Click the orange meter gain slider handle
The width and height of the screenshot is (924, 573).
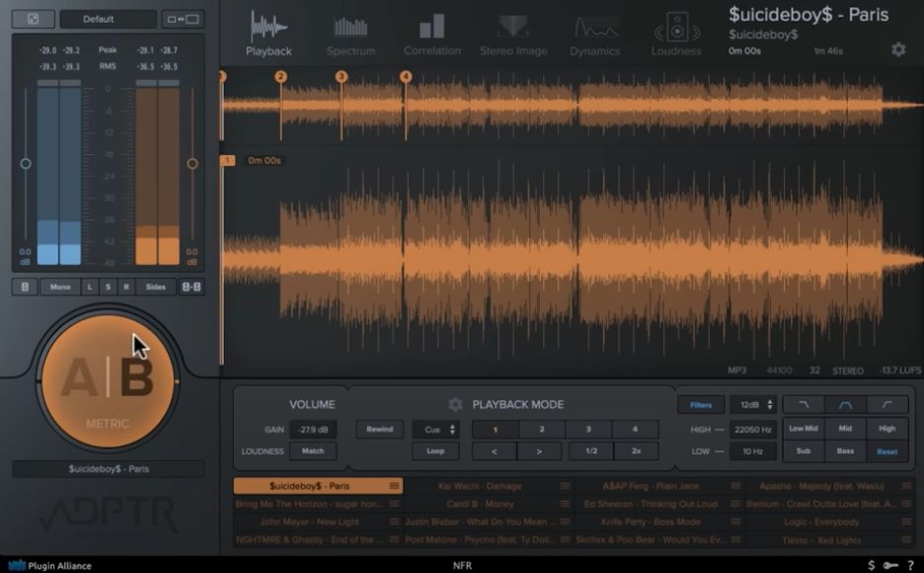(192, 164)
